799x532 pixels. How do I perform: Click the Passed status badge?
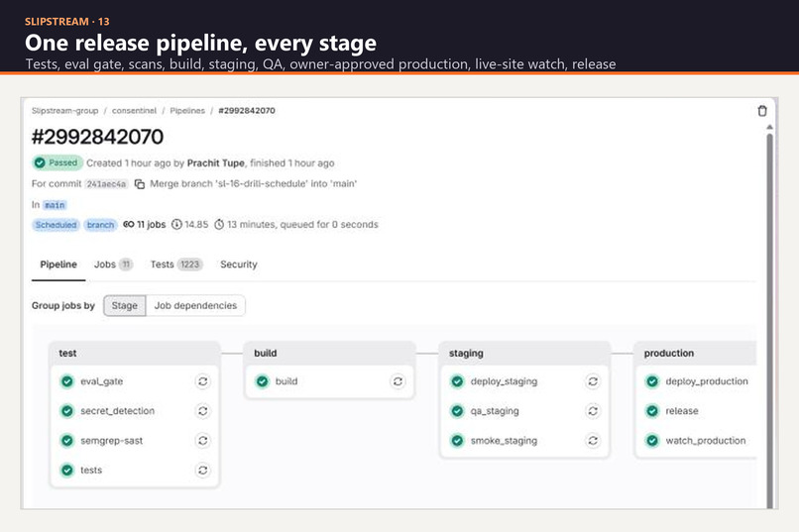(57, 162)
